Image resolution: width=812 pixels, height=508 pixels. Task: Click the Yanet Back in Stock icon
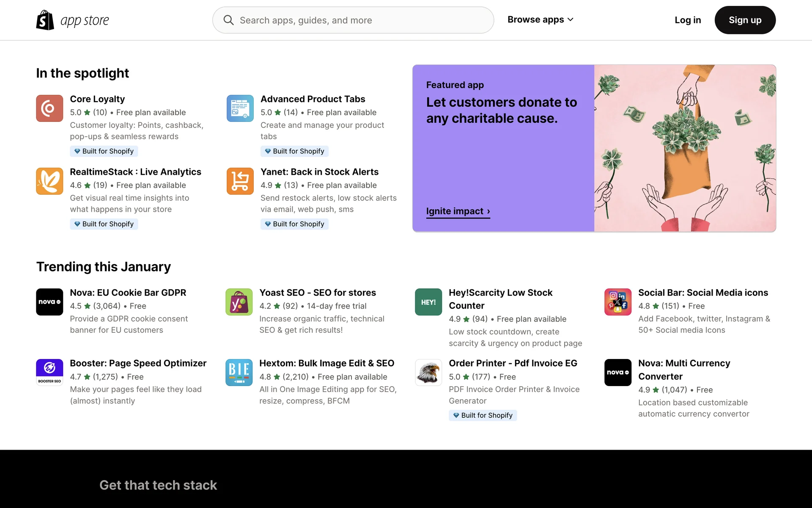click(240, 181)
